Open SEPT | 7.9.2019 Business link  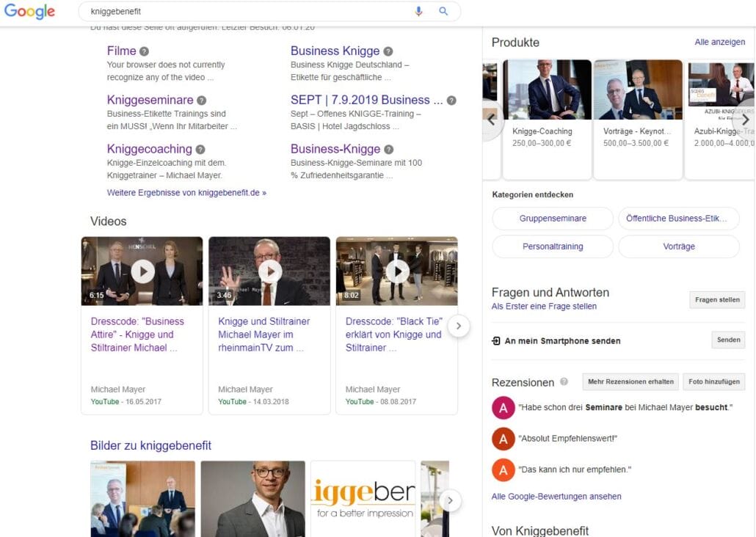coord(366,100)
